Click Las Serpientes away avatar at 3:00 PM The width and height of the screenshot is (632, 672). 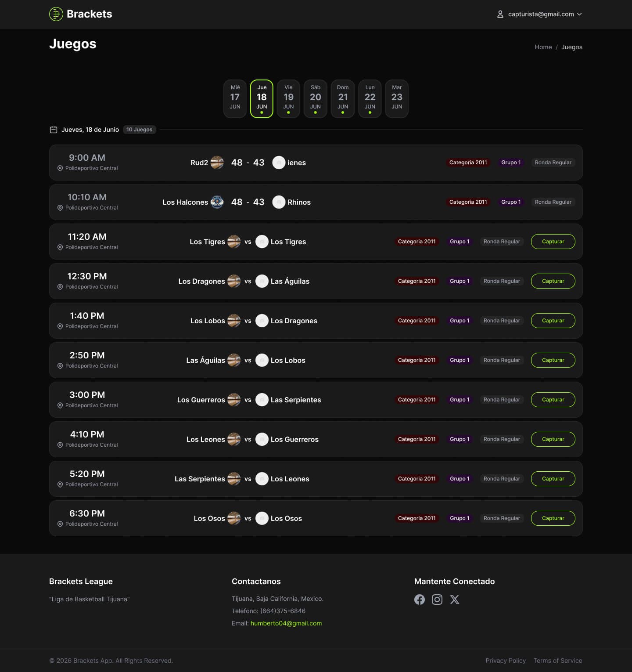262,400
